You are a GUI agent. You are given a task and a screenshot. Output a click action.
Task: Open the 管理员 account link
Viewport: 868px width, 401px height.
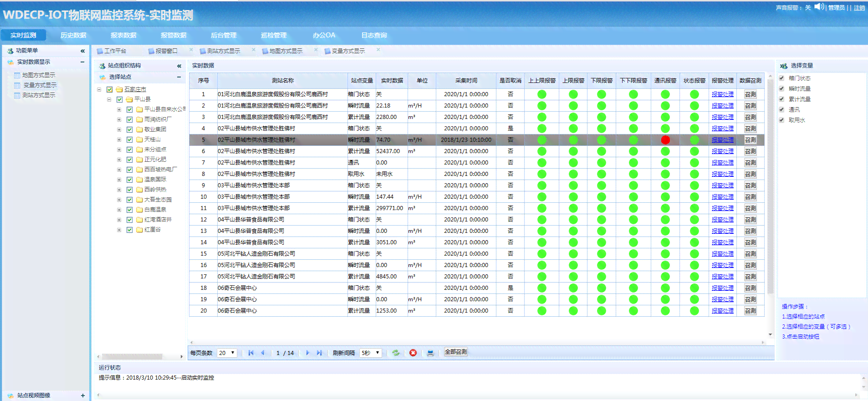pyautogui.click(x=836, y=8)
